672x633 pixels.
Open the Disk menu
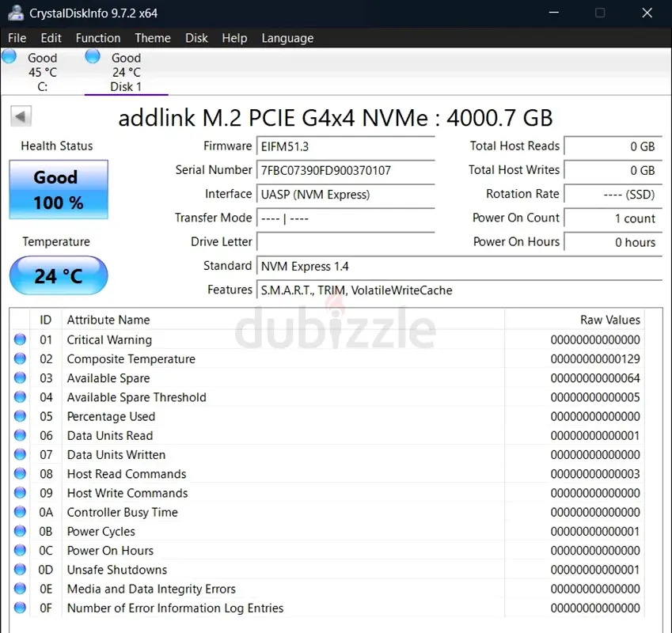click(196, 38)
